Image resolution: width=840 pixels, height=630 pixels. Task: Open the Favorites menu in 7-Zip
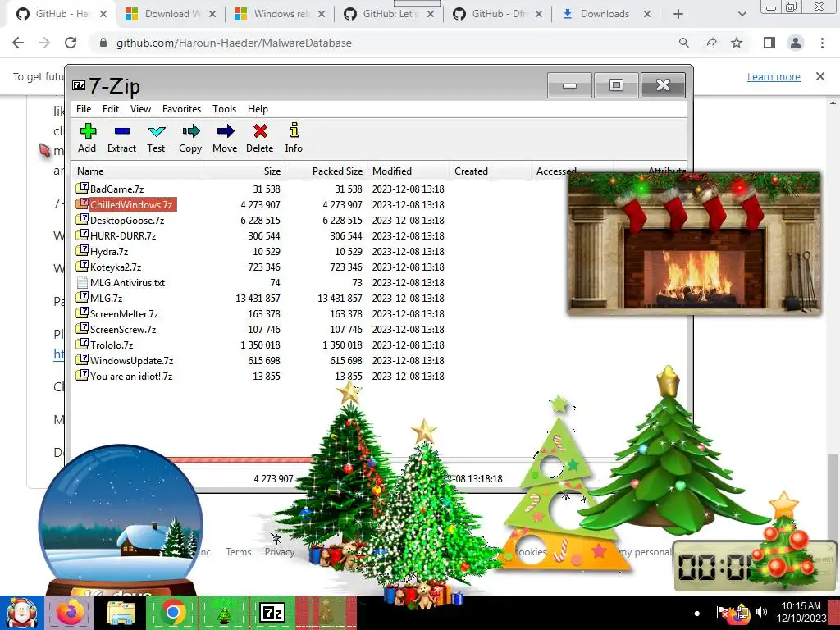pos(181,109)
